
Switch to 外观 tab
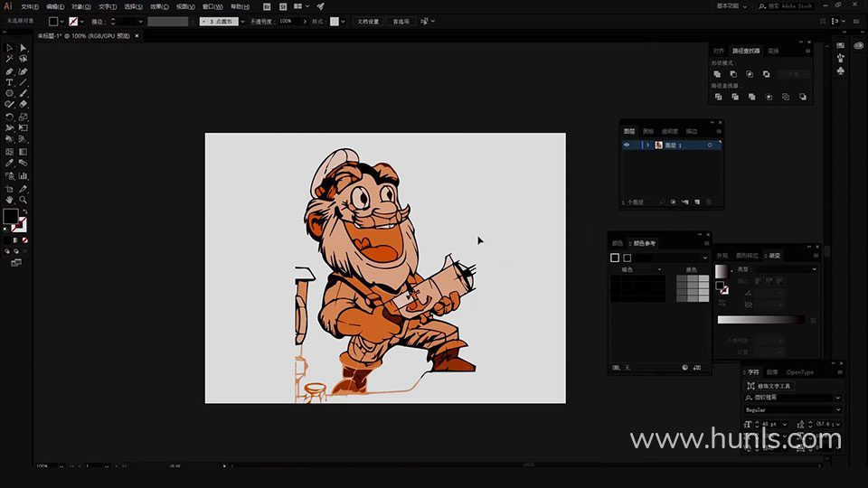pyautogui.click(x=722, y=256)
